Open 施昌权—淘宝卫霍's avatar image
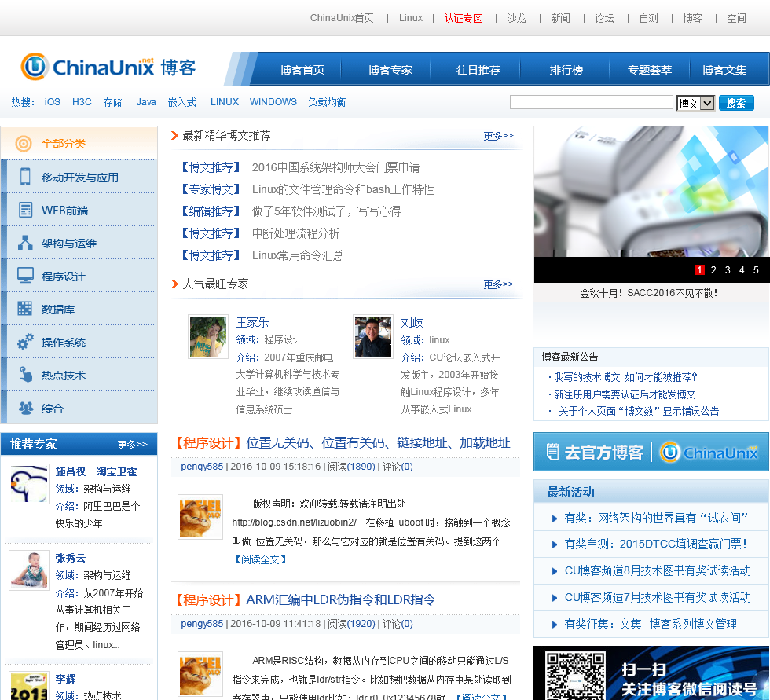 click(29, 485)
